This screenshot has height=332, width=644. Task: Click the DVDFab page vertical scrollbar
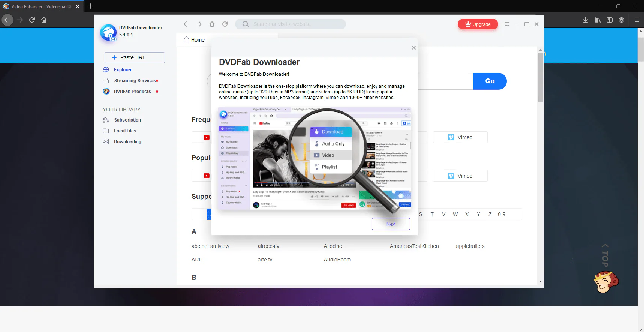540,165
